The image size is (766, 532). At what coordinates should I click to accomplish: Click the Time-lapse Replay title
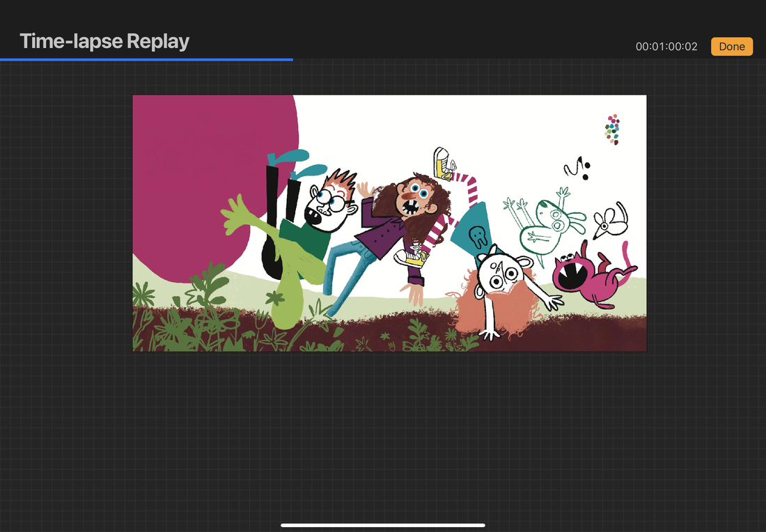click(104, 42)
